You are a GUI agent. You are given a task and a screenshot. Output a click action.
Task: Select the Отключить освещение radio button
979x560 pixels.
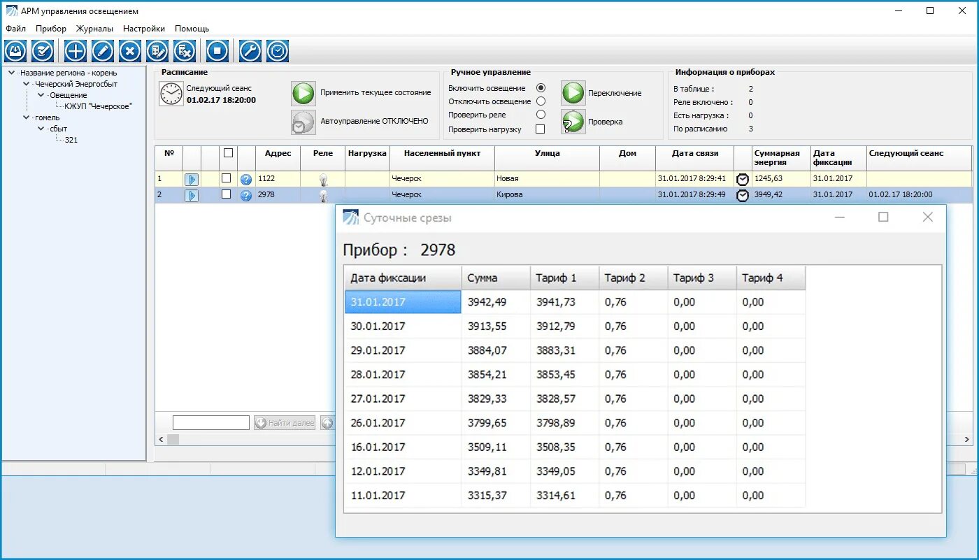click(541, 101)
